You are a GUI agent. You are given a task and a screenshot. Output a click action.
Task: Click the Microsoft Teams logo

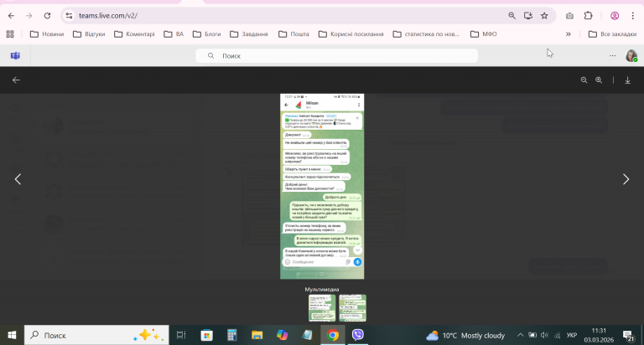[x=15, y=55]
